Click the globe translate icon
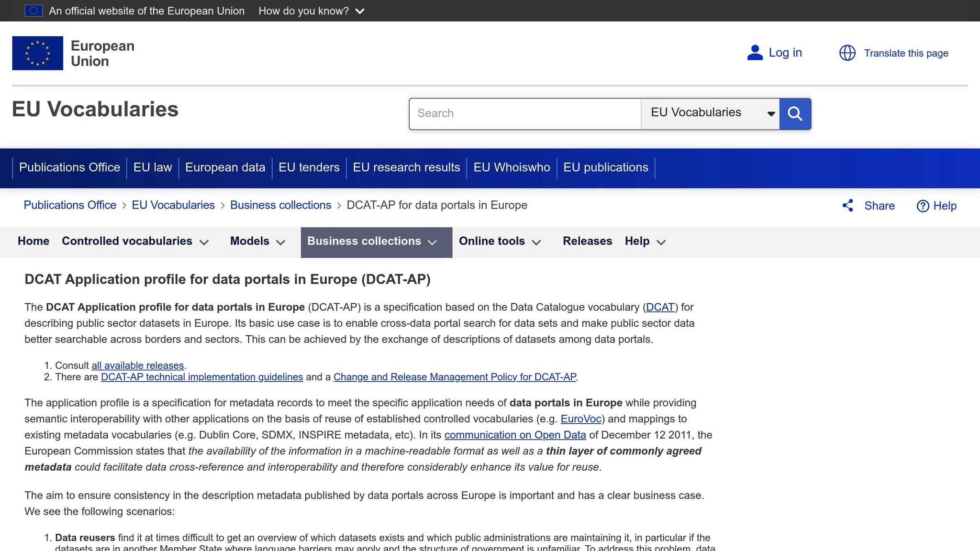The width and height of the screenshot is (980, 551). (x=847, y=53)
